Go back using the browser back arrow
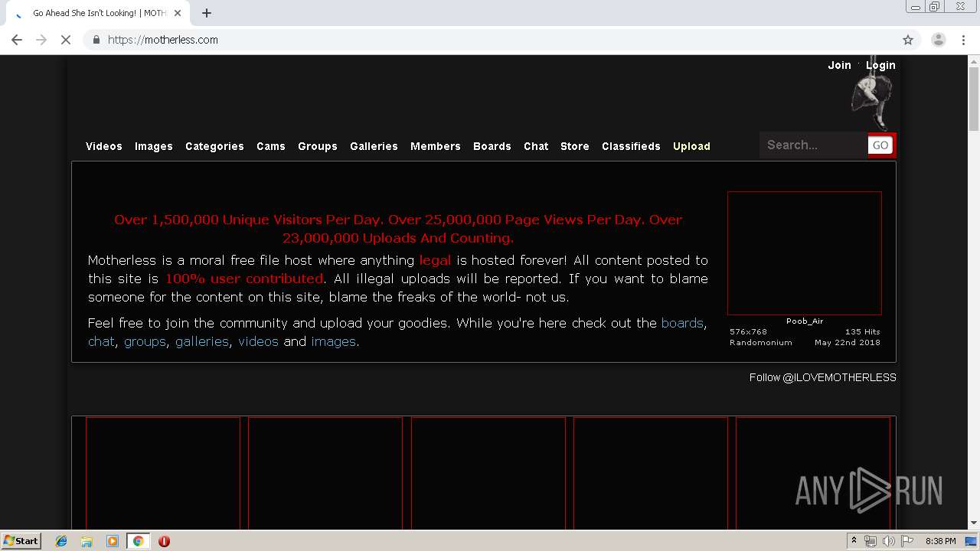 coord(17,40)
